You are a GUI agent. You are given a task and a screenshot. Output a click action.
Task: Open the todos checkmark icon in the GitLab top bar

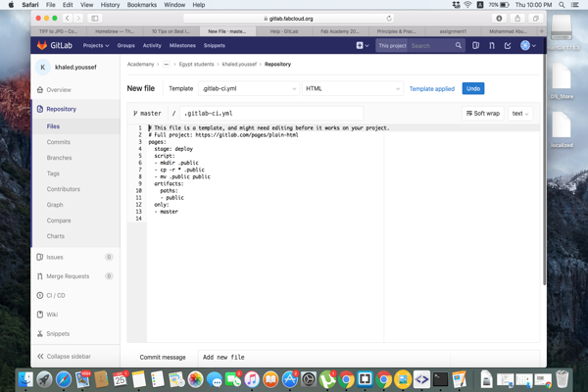pyautogui.click(x=508, y=45)
